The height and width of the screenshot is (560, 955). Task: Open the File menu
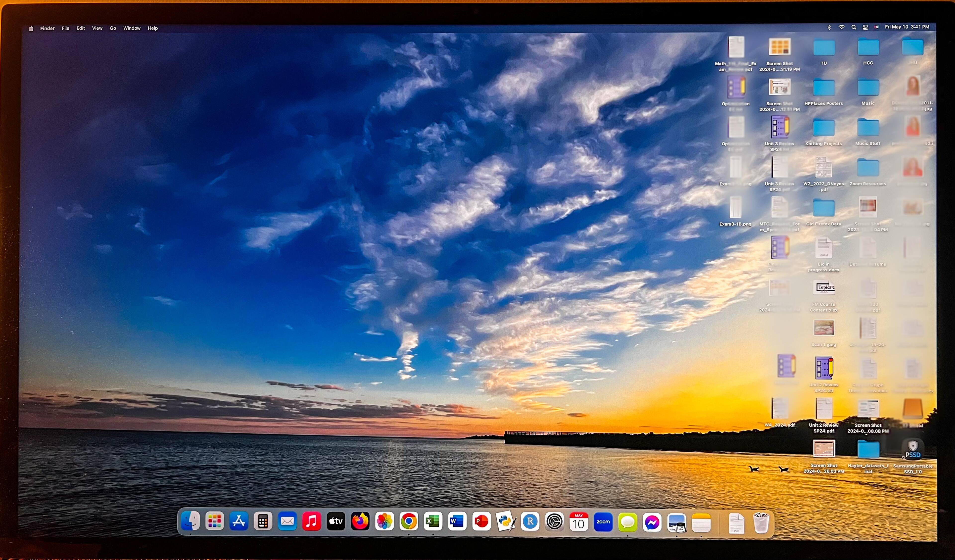pos(66,28)
